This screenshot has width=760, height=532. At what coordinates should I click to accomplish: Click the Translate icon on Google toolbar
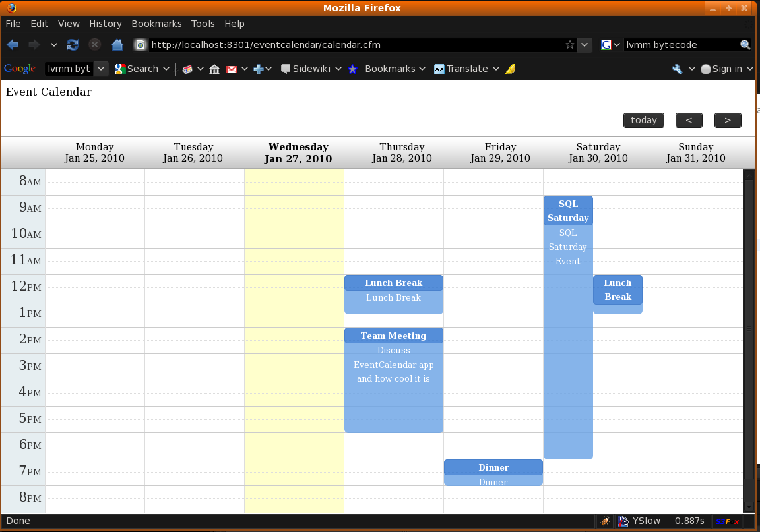[439, 69]
